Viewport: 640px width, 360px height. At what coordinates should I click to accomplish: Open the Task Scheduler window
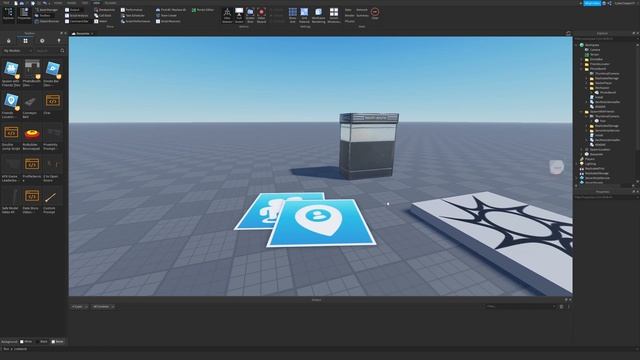[x=133, y=16]
